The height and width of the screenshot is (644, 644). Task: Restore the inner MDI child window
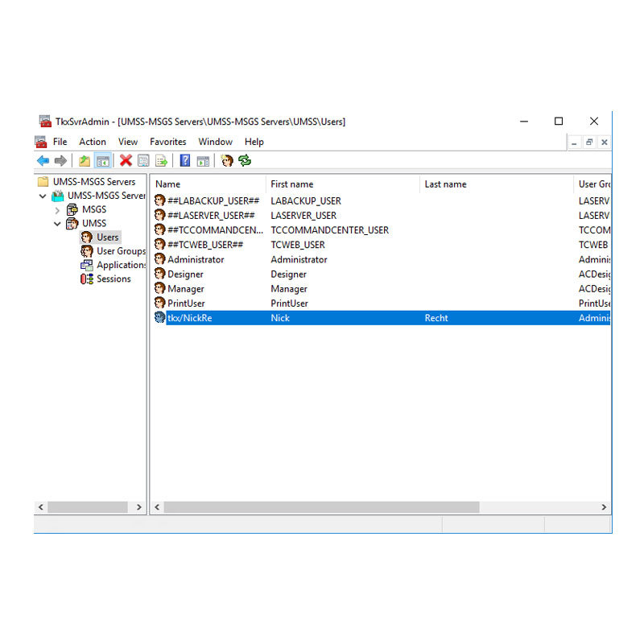(589, 142)
